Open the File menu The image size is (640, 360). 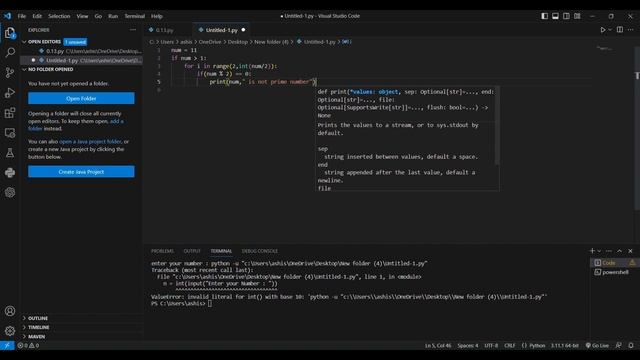point(22,16)
